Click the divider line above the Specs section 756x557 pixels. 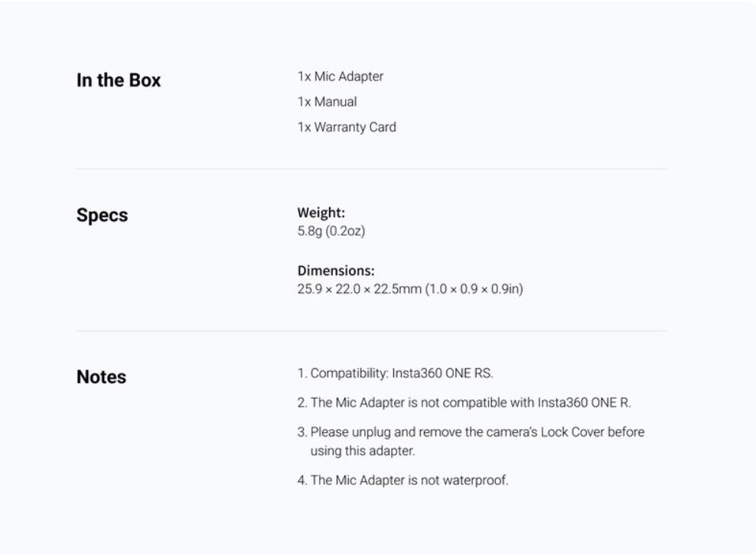point(370,169)
